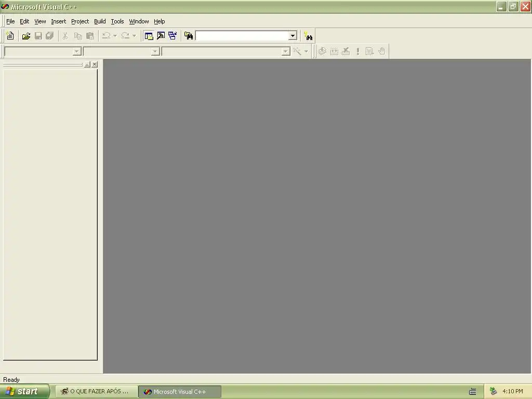Expand the WizardBar members combo dropdown
Screen dimensions: 532x399
coord(286,51)
